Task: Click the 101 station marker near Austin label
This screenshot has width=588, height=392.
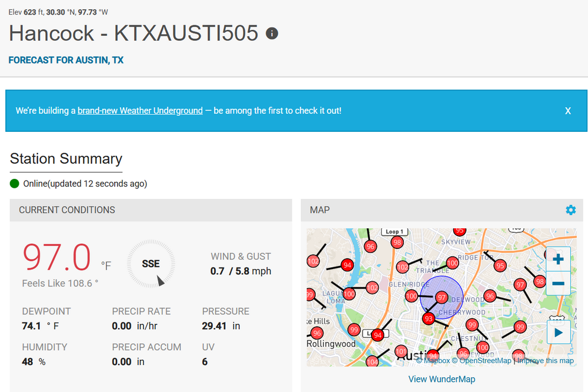Action: pos(401,353)
